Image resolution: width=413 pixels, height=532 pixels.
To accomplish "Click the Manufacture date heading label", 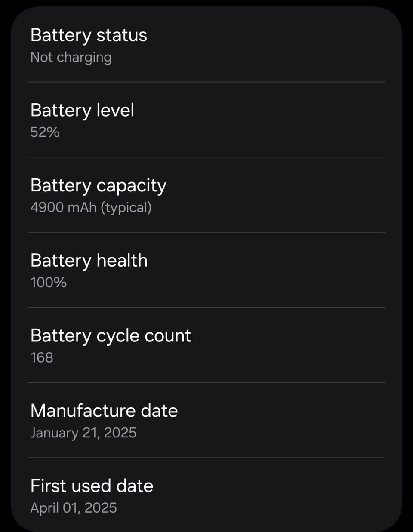I will (104, 411).
